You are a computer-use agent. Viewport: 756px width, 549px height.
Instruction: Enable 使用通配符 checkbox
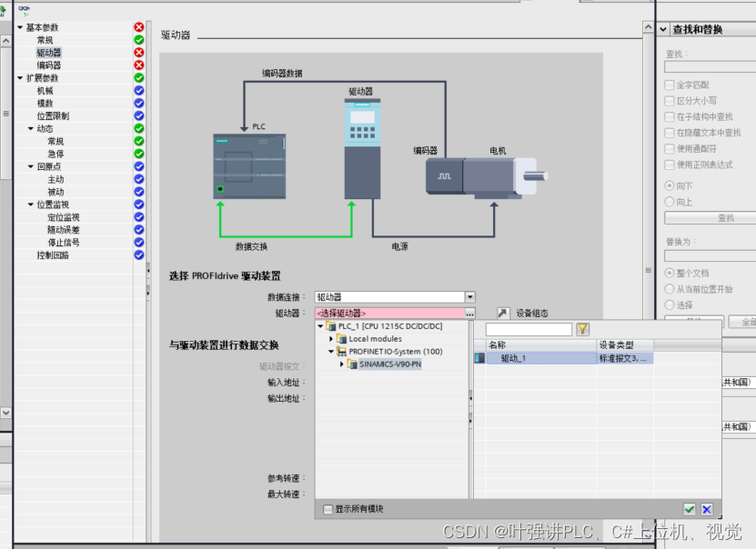[x=670, y=148]
